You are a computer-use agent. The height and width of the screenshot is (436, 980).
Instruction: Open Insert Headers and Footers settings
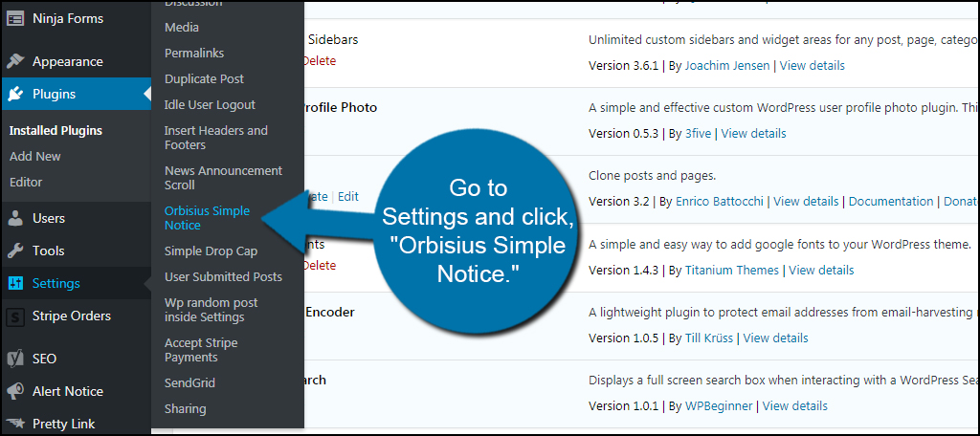click(215, 138)
